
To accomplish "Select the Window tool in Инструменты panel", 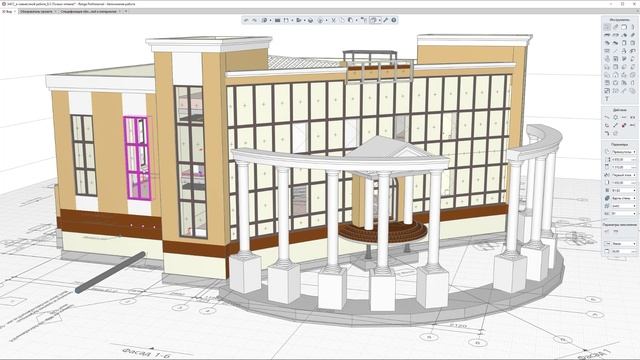I will [x=633, y=42].
